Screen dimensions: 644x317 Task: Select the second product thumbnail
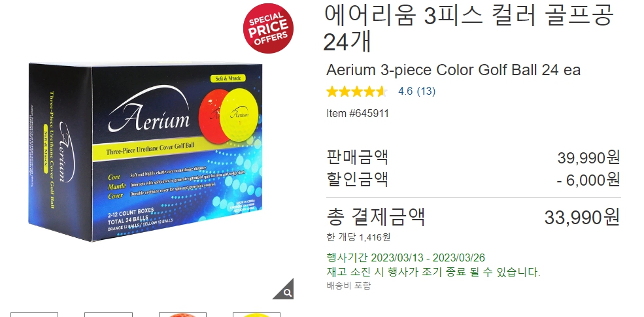click(109, 315)
